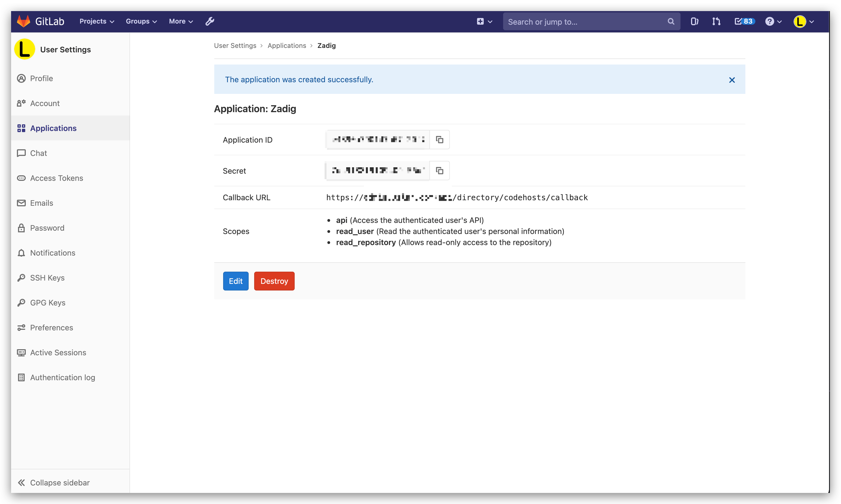Open the merge requests icon in top bar
The height and width of the screenshot is (504, 841).
tap(716, 21)
